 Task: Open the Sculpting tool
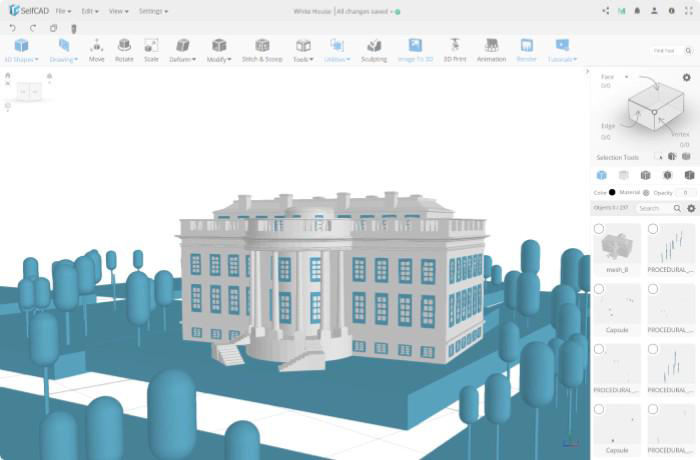pyautogui.click(x=374, y=49)
